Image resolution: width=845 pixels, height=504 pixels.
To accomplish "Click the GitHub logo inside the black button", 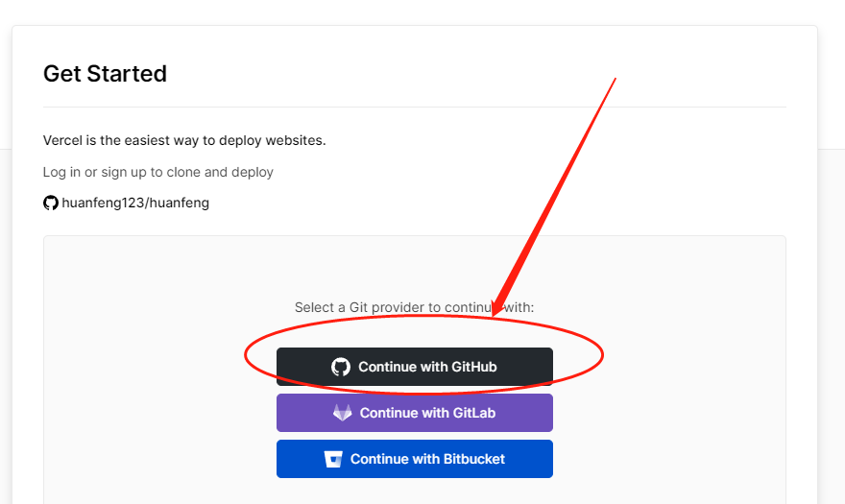I will [x=341, y=367].
